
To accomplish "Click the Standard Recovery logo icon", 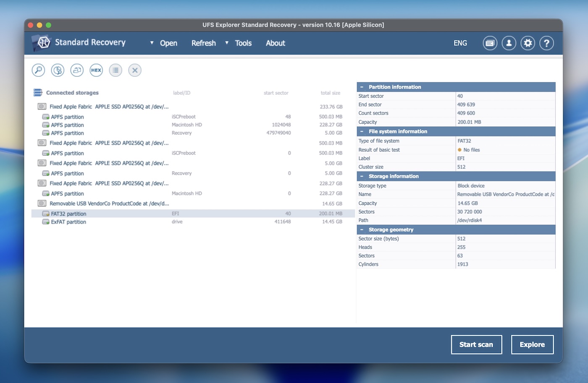I will point(42,43).
